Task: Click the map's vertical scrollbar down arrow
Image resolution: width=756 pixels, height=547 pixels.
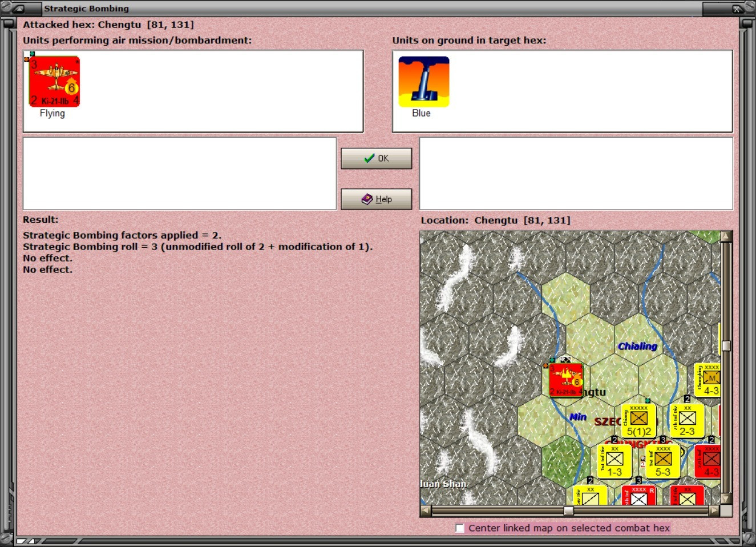Action: click(x=726, y=498)
